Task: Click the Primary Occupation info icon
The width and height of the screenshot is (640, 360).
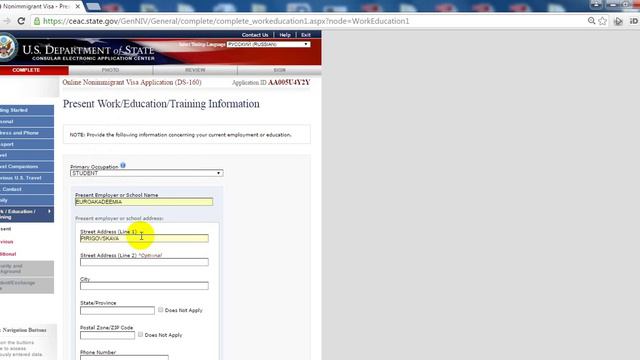Action: coord(123,165)
